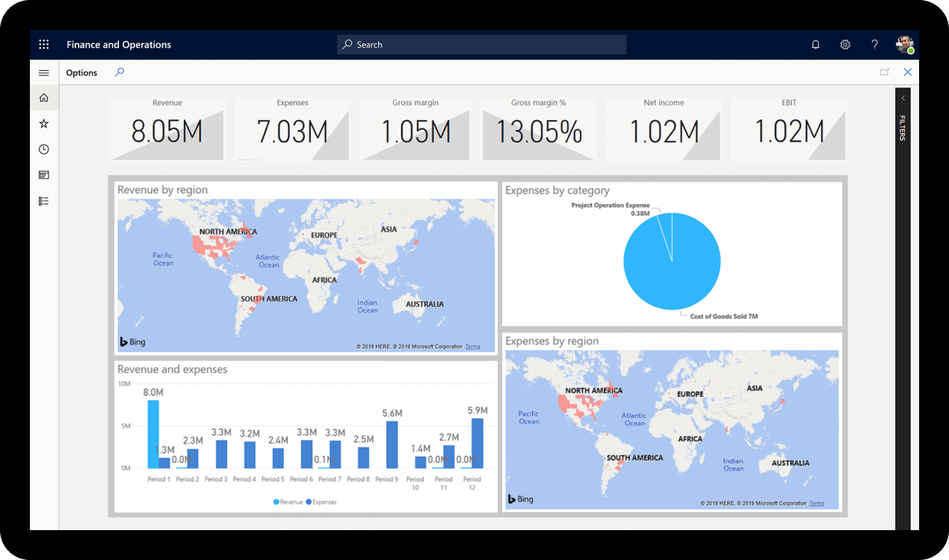This screenshot has width=949, height=560.
Task: Open settings with the gear icon
Action: [x=845, y=44]
